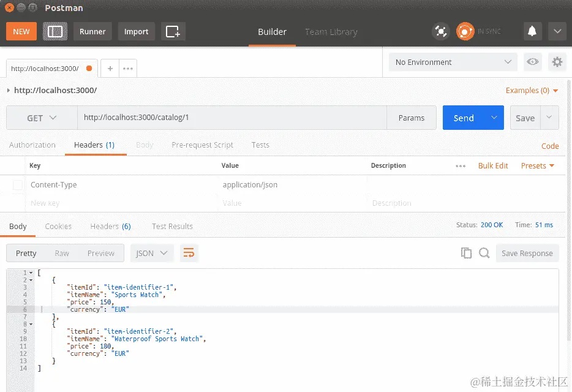Click the Params button
The width and height of the screenshot is (572, 392).
(412, 118)
